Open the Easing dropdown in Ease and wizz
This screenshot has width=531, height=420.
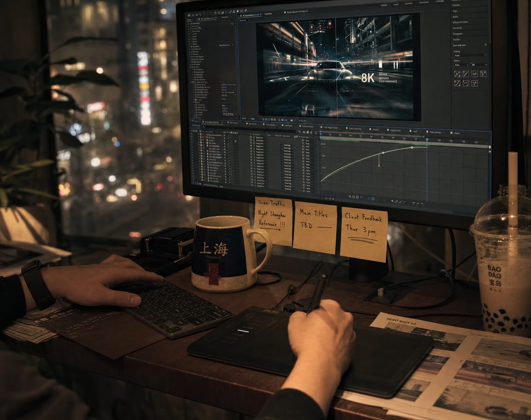pyautogui.click(x=470, y=55)
